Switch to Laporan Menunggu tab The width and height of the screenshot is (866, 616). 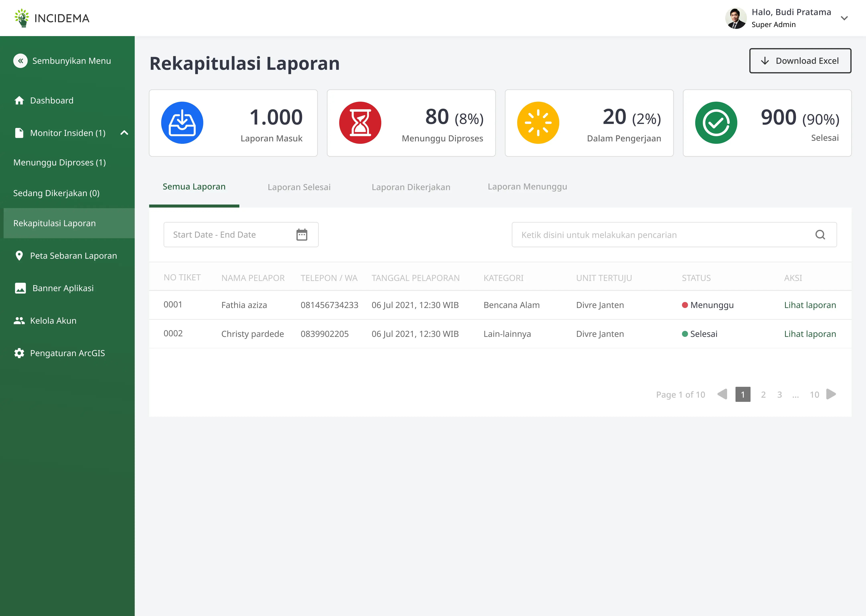point(527,187)
